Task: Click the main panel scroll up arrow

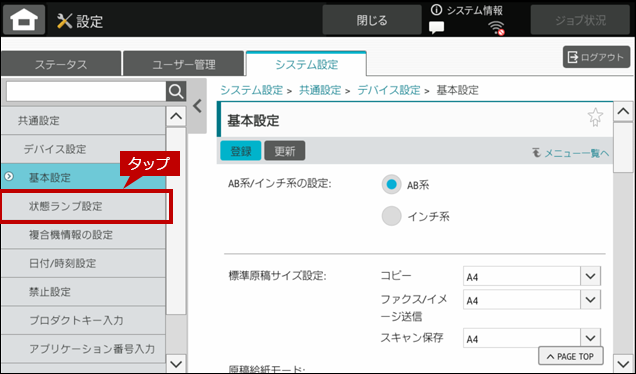Action: [623, 111]
